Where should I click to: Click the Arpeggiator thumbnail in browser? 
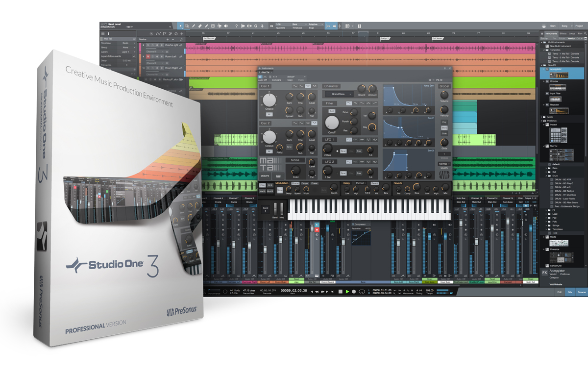(x=559, y=75)
